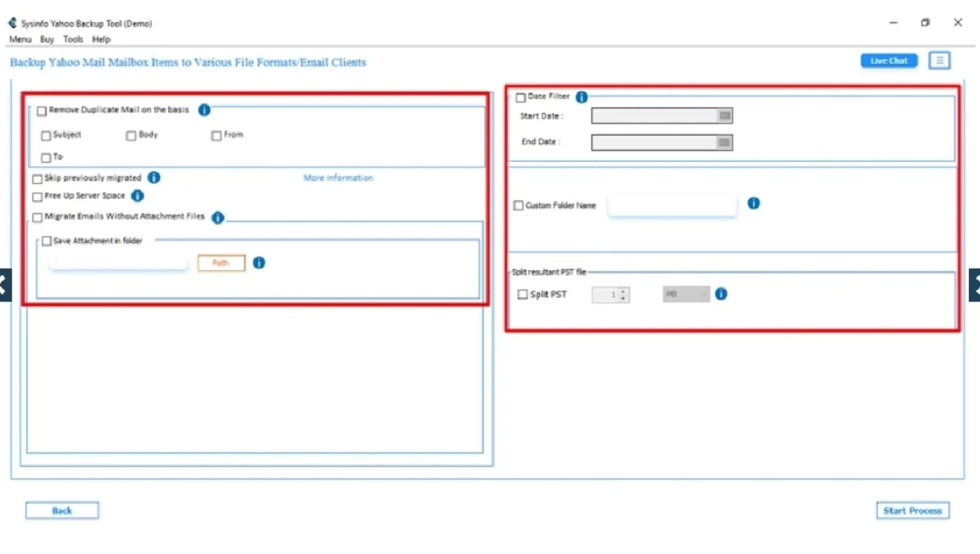Open the More information link
Image resolution: width=980 pixels, height=554 pixels.
338,178
